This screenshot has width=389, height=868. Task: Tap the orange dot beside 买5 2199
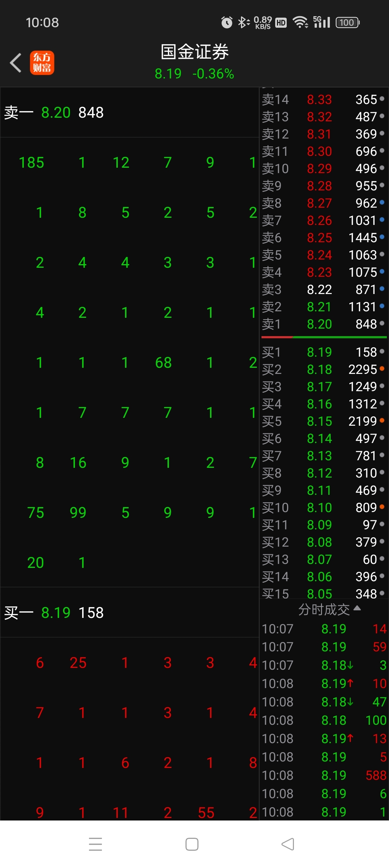tap(382, 420)
